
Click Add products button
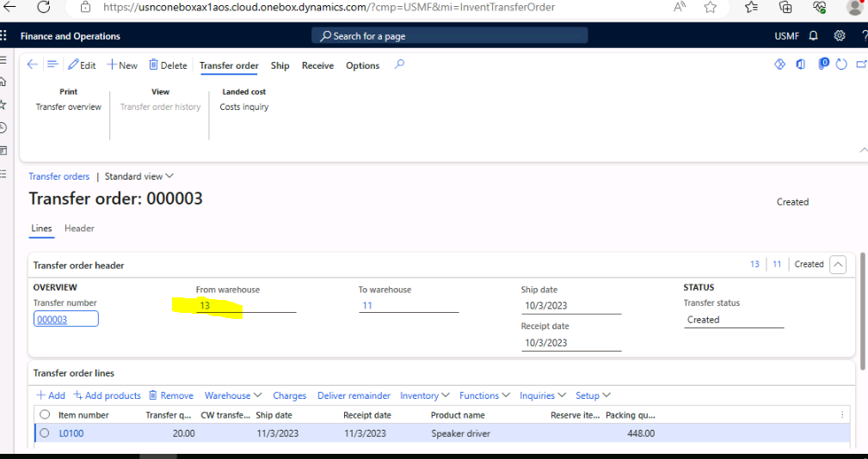coord(108,395)
